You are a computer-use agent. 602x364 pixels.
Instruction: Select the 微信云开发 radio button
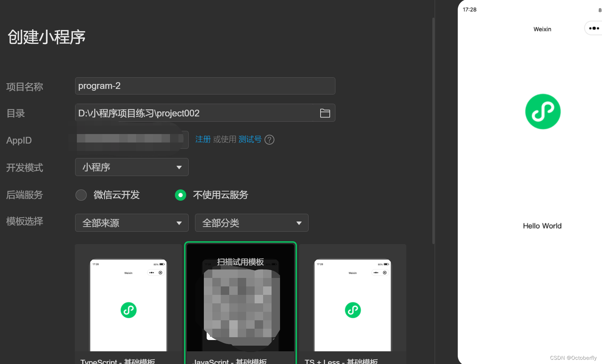(81, 195)
